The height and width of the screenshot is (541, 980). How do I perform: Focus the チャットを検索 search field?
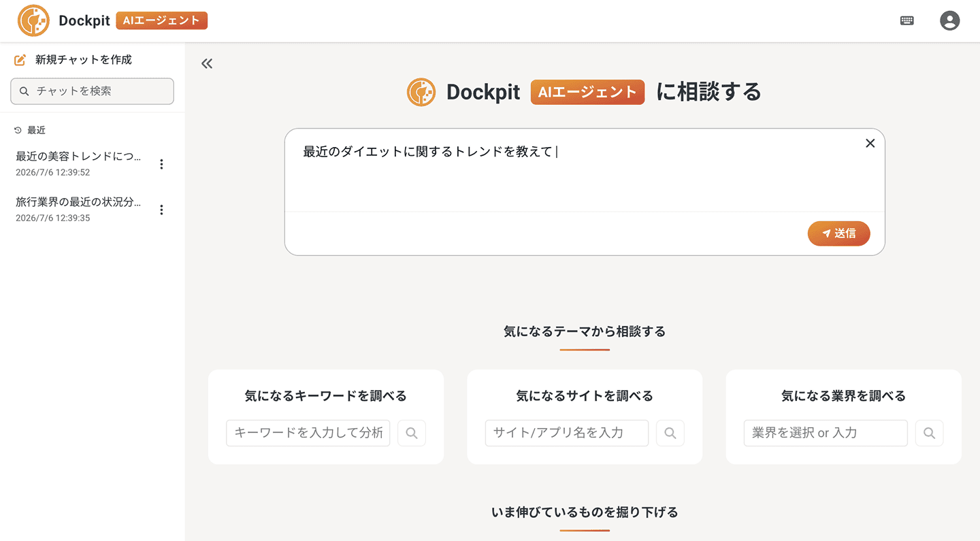[x=93, y=91]
